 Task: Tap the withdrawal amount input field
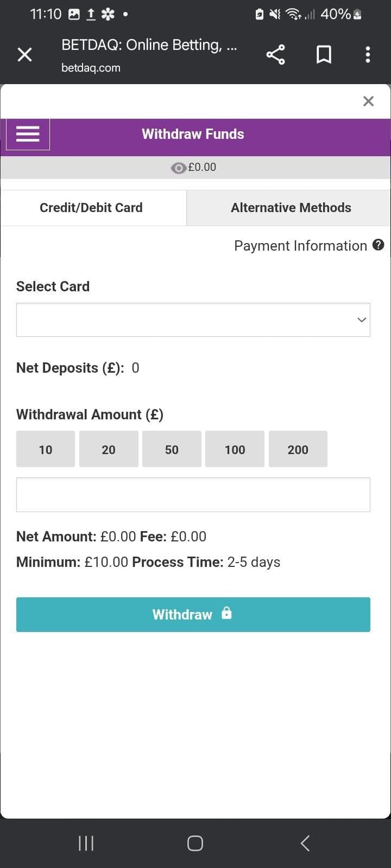coord(193,494)
